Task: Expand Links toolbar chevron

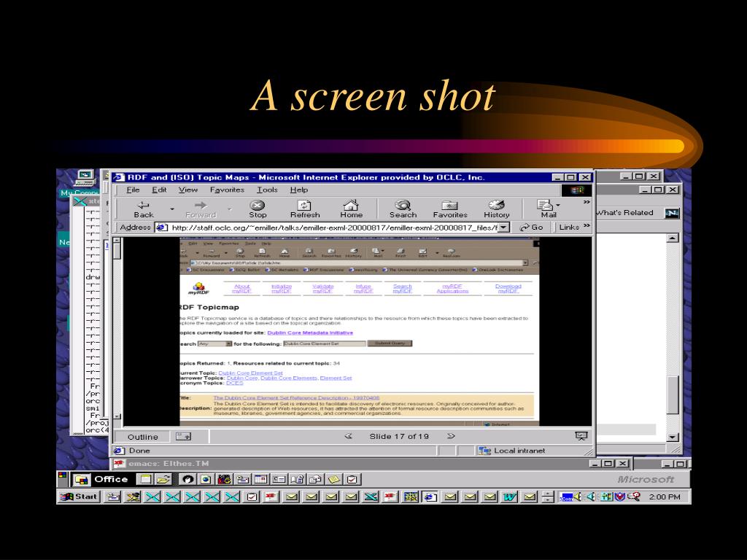Action: coord(587,226)
